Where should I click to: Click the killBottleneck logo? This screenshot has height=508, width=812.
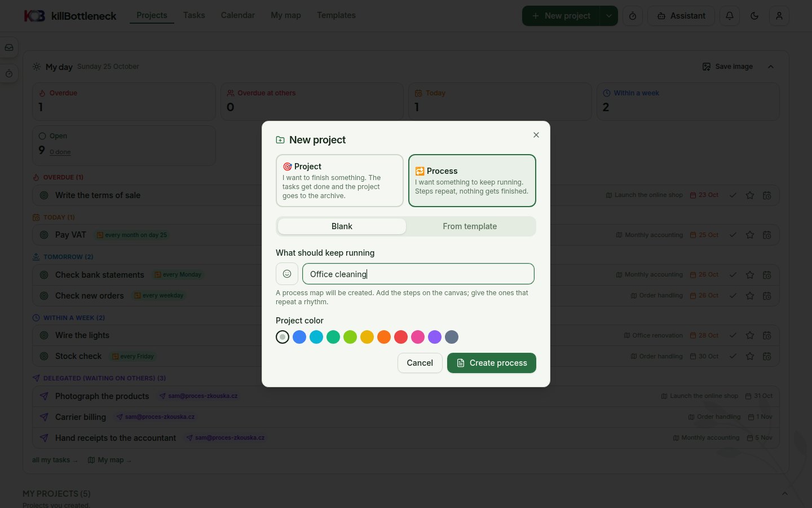70,16
